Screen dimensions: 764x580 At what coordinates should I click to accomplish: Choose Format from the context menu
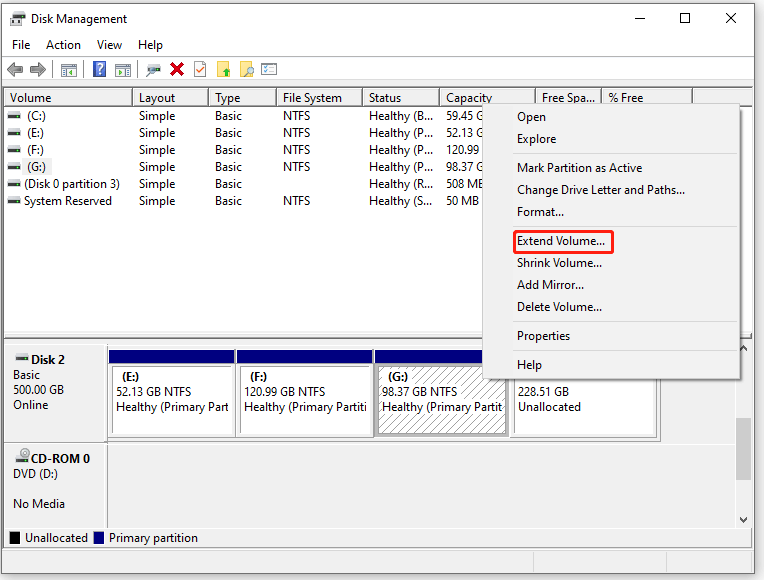(x=540, y=212)
